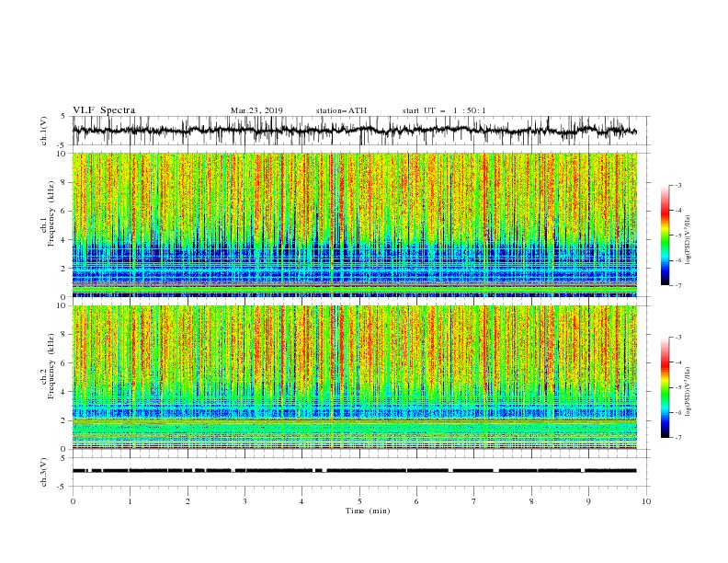Click the '1' tick on time axis
This screenshot has height=563, width=728.
point(130,501)
